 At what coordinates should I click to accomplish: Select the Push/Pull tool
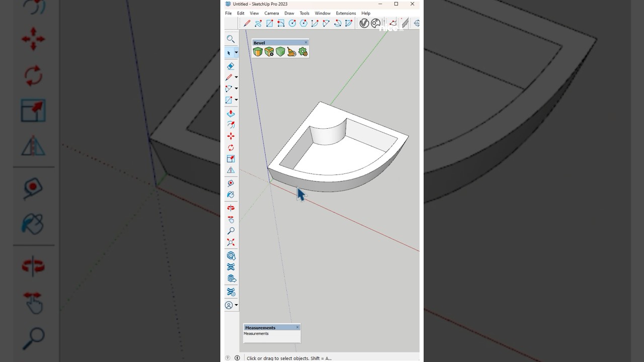230,114
